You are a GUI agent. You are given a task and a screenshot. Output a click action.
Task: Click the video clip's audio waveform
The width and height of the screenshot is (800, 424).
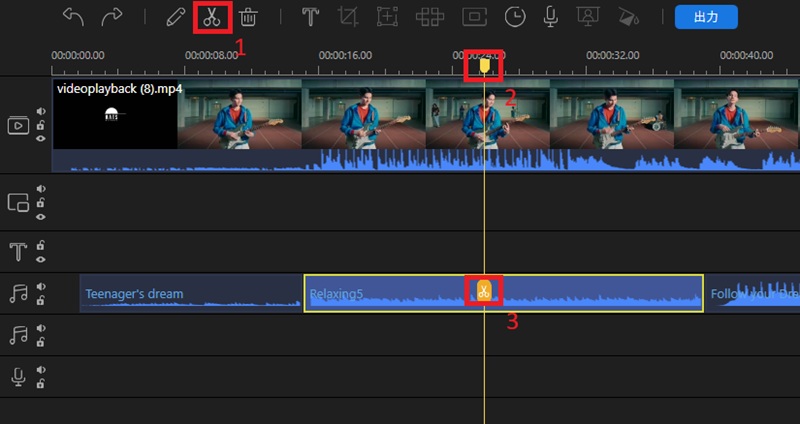coord(426,160)
